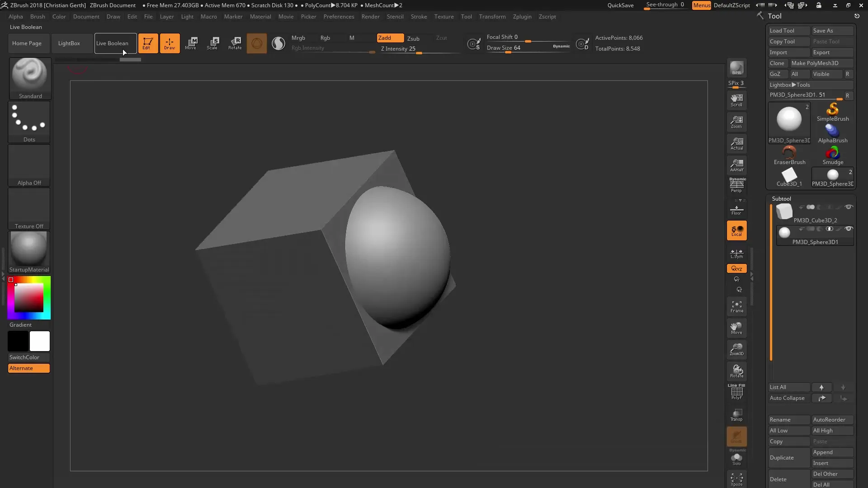
Task: Click the Load Tool button
Action: [789, 31]
